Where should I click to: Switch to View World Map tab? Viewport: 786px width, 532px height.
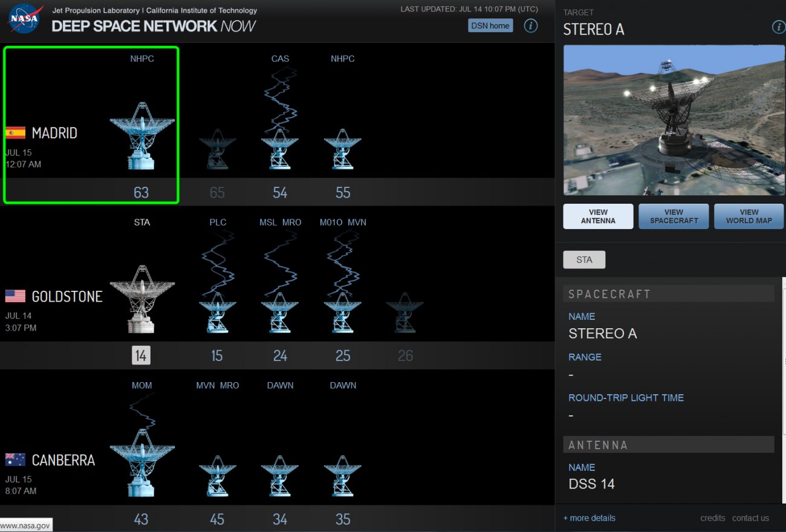click(x=749, y=216)
